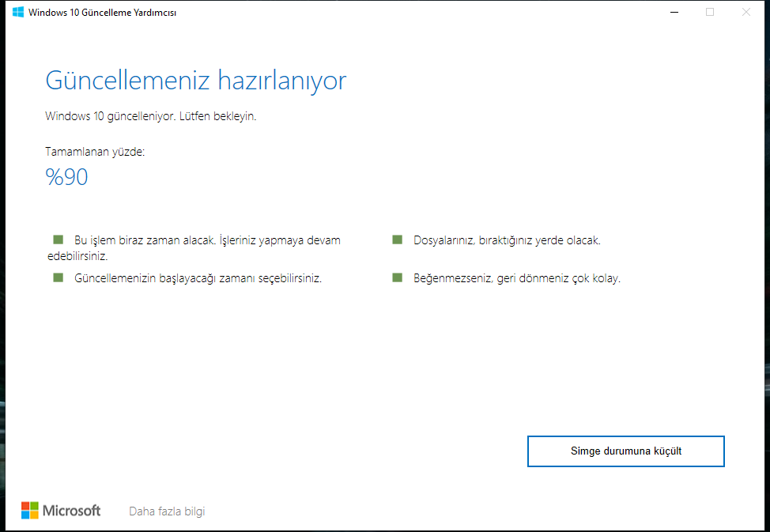Click the %90 completion percentage value
The height and width of the screenshot is (532, 770).
[66, 177]
